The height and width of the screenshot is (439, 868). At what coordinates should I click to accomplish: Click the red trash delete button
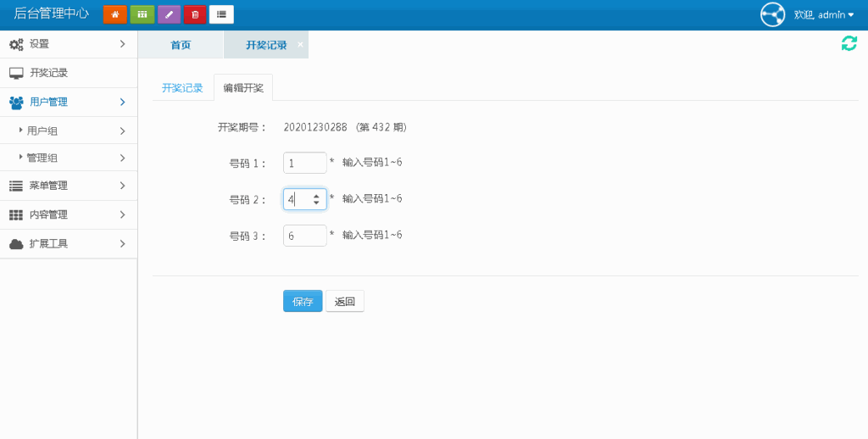[195, 14]
